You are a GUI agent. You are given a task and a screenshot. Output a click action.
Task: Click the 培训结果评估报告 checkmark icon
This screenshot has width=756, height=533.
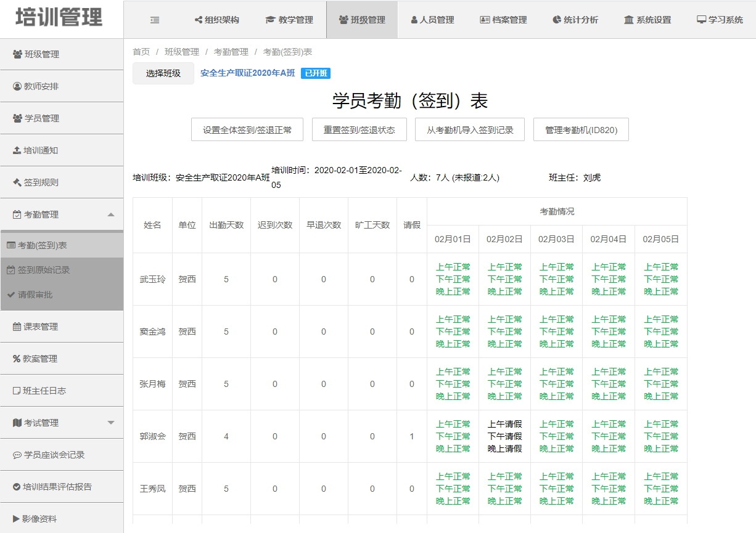point(17,487)
